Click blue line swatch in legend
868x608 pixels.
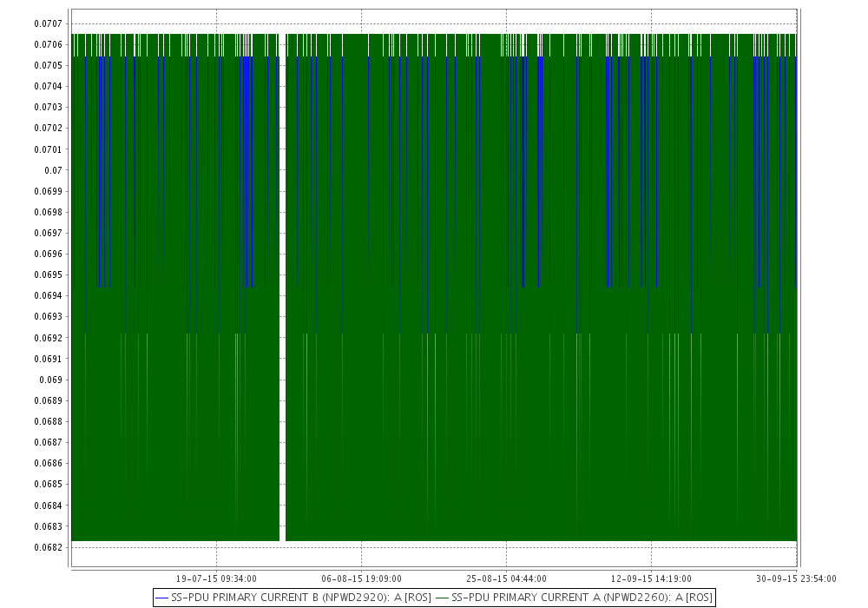(x=162, y=598)
